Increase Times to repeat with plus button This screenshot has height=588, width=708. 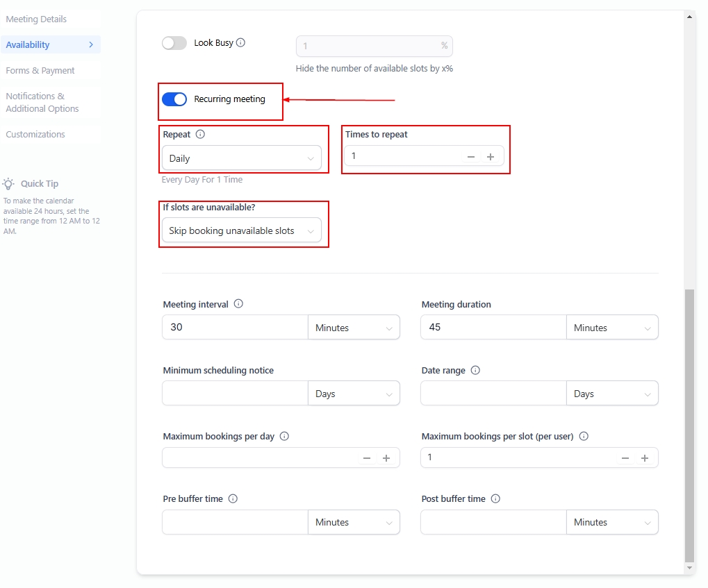[491, 157]
